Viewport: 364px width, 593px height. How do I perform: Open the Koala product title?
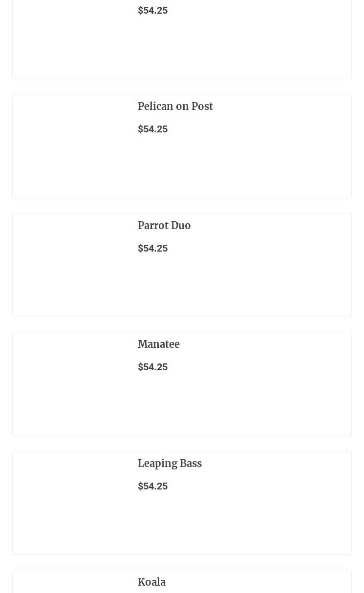(151, 582)
